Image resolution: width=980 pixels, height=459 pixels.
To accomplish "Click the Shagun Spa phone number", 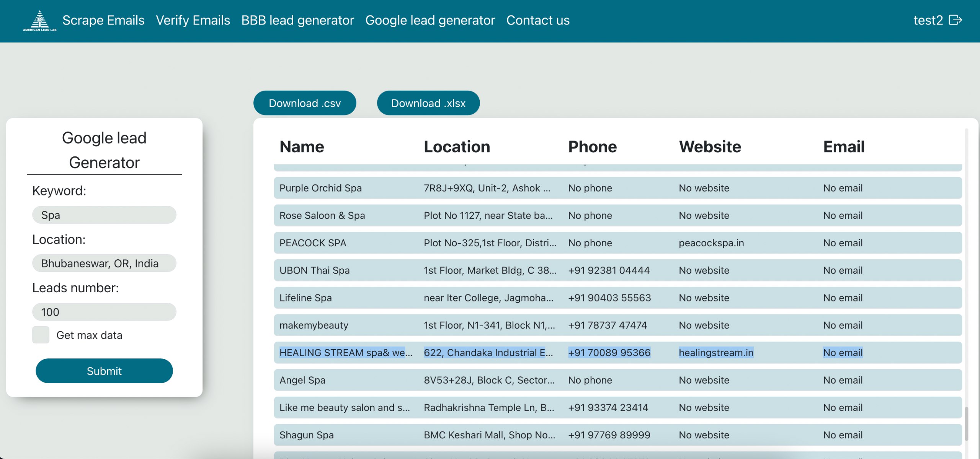I will tap(609, 435).
